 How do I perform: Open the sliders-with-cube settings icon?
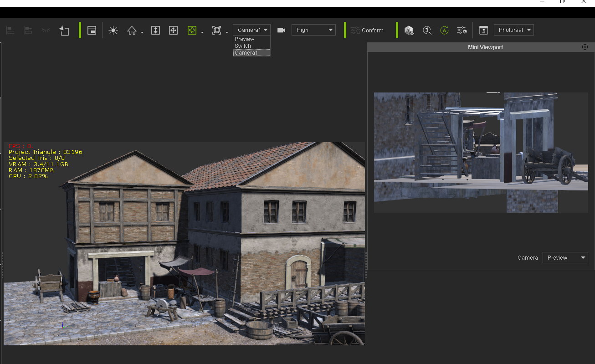click(x=462, y=31)
